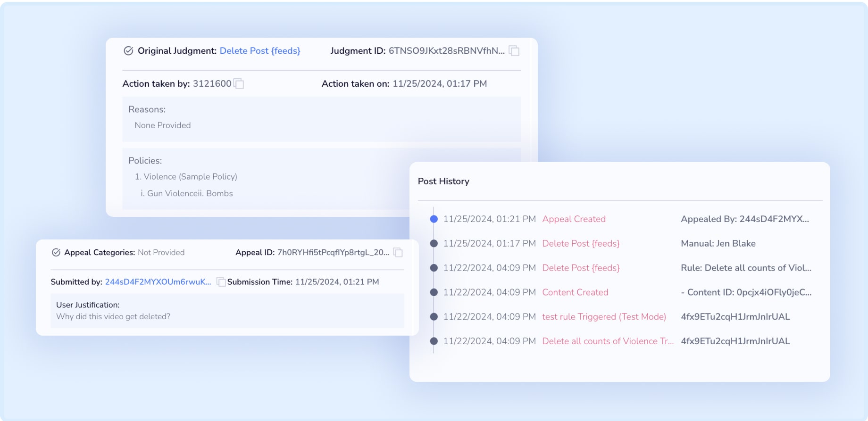Viewport: 868px width, 421px height.
Task: Click the Content Created history event
Action: tap(575, 292)
